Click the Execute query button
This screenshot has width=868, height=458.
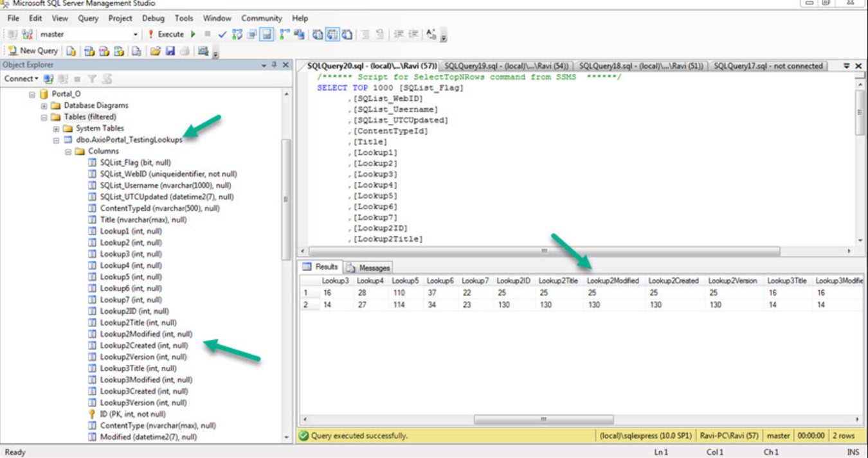click(x=166, y=34)
